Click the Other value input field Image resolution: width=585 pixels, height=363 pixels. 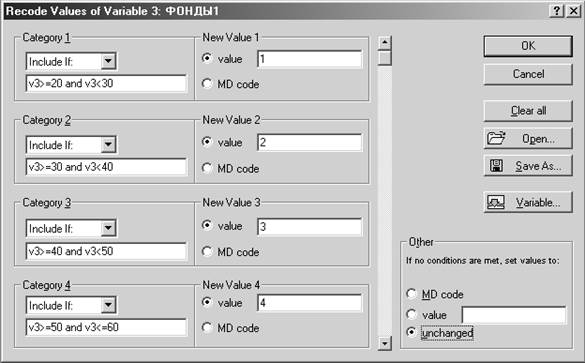tap(514, 315)
